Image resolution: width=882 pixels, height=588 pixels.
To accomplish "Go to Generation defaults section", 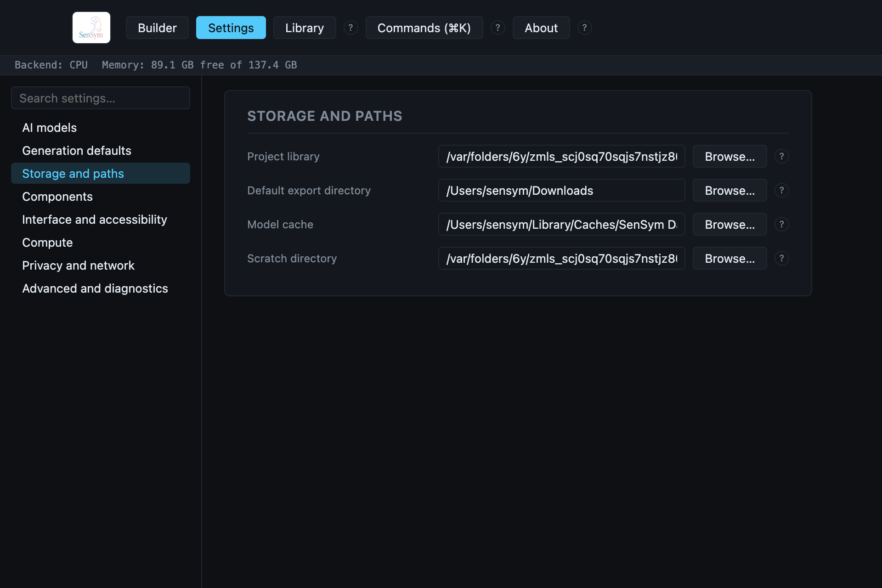I will pyautogui.click(x=101, y=150).
